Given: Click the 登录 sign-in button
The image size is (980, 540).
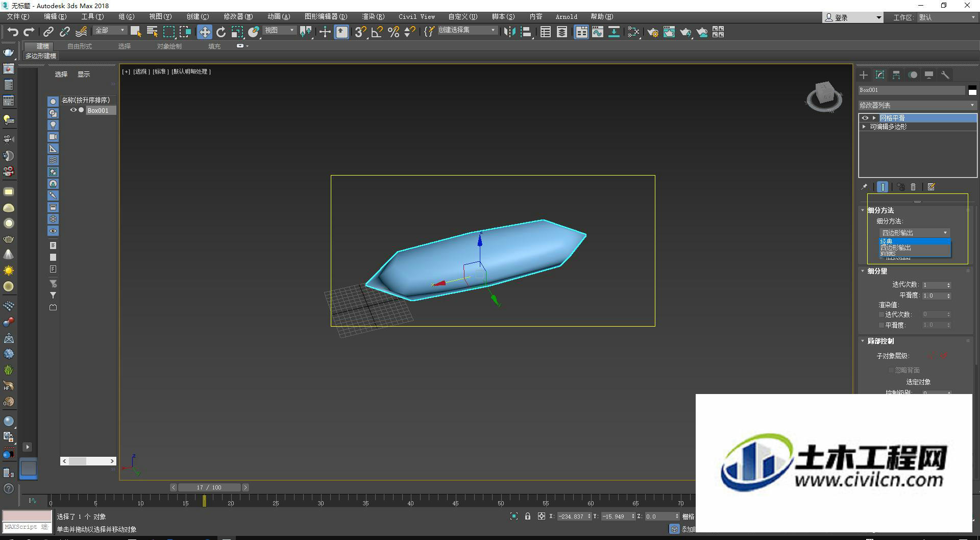Looking at the screenshot, I should (x=852, y=17).
